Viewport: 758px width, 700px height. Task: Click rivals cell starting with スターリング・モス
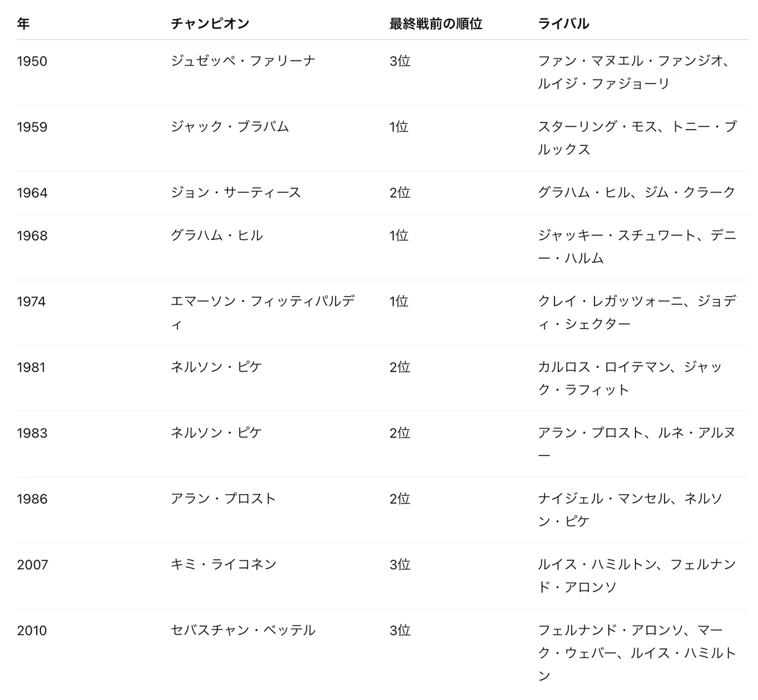click(x=637, y=138)
